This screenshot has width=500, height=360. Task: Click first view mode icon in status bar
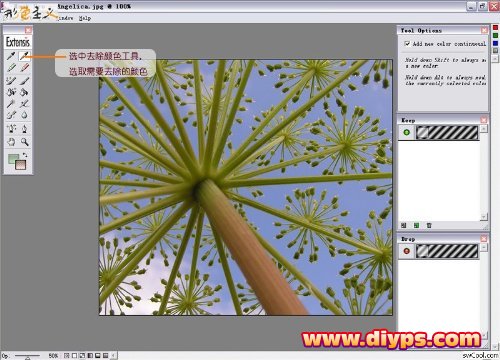tap(67, 356)
